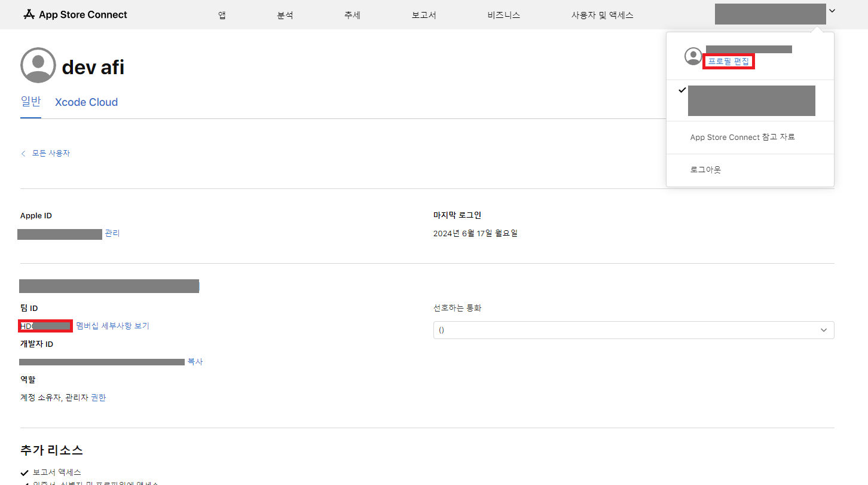Click 로그아웃 in the account menu
868x485 pixels.
[x=705, y=170]
